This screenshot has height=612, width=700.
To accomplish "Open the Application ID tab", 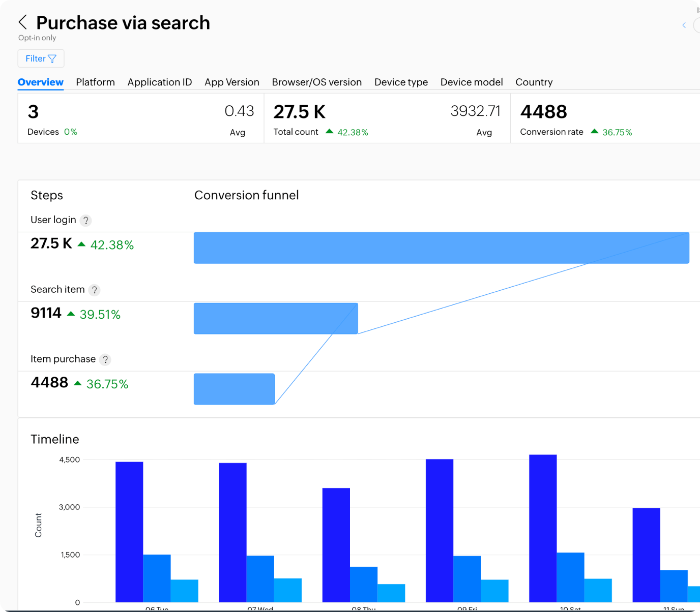I will point(159,82).
